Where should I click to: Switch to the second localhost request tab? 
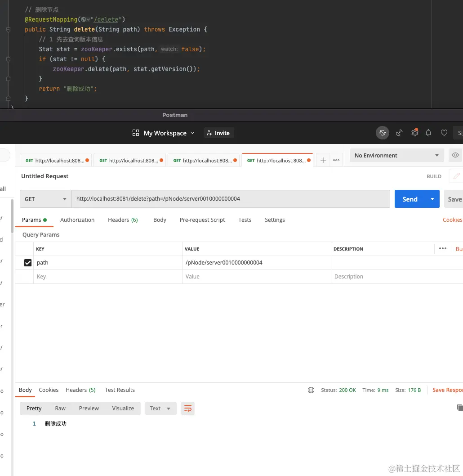pos(129,160)
